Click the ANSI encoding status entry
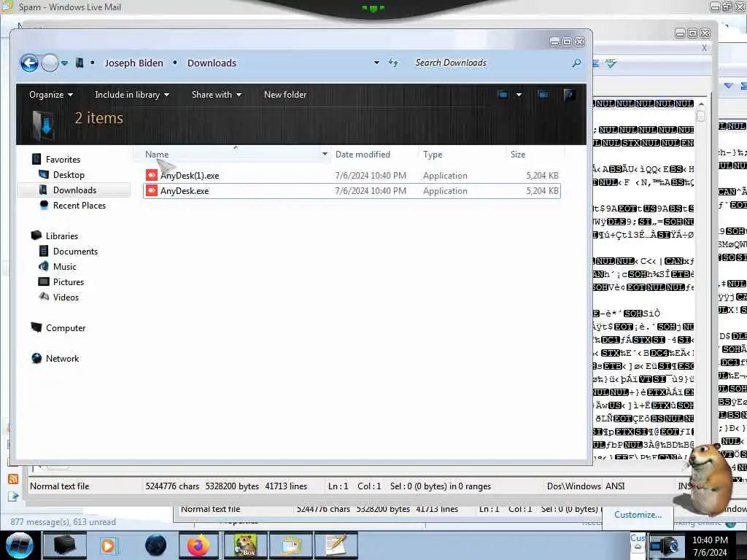747x560 pixels. (x=614, y=486)
